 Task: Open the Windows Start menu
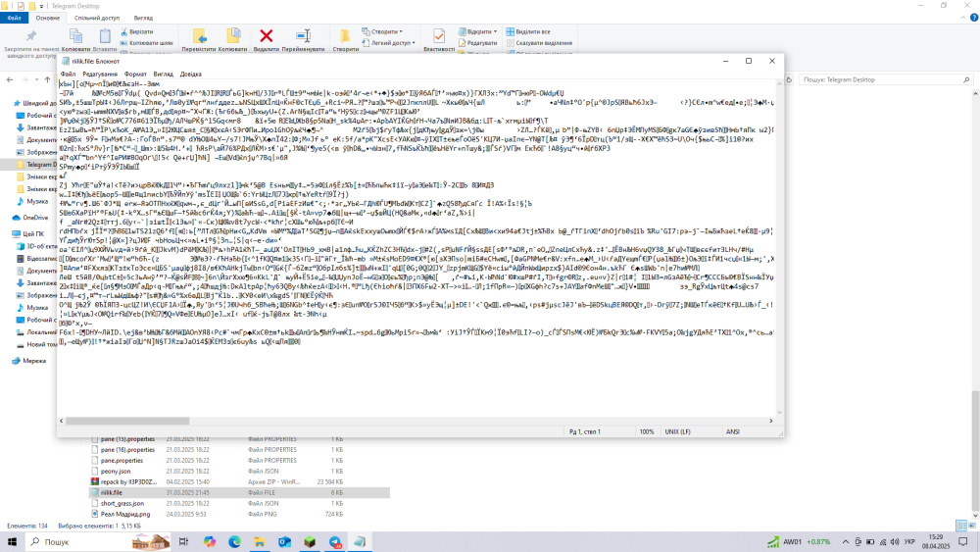tap(12, 541)
